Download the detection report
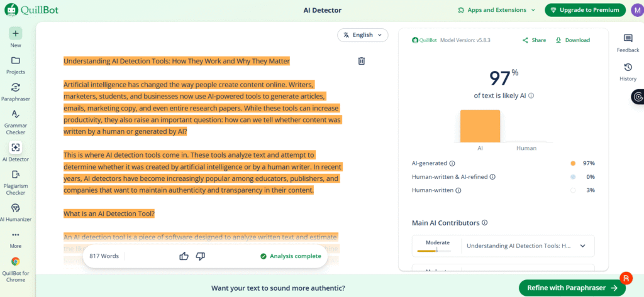The width and height of the screenshot is (644, 297). pyautogui.click(x=572, y=40)
